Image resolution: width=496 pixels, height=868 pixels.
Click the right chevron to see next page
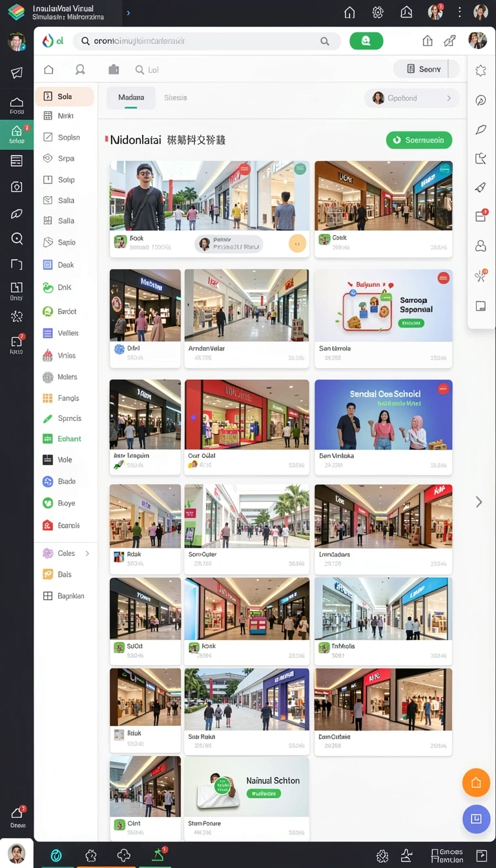pyautogui.click(x=479, y=502)
